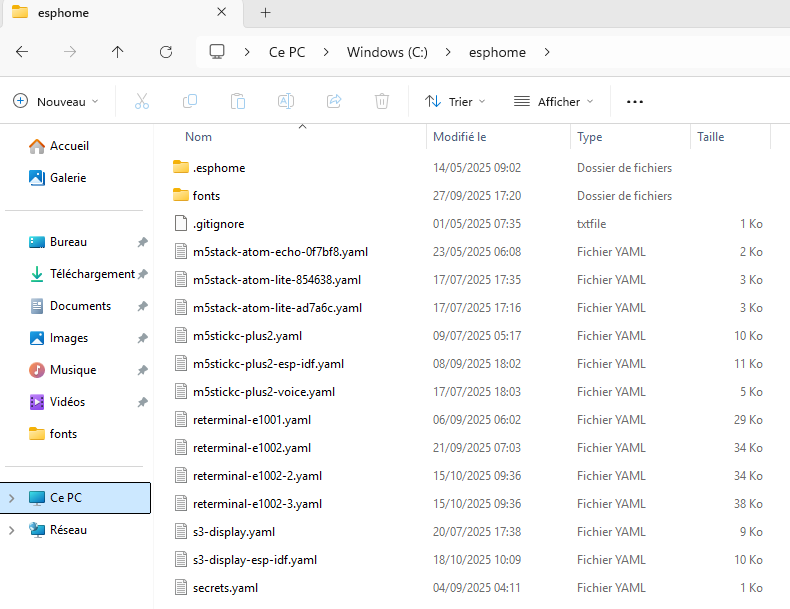Click the Share icon in toolbar
Viewport: 790px width, 609px height.
(x=334, y=101)
